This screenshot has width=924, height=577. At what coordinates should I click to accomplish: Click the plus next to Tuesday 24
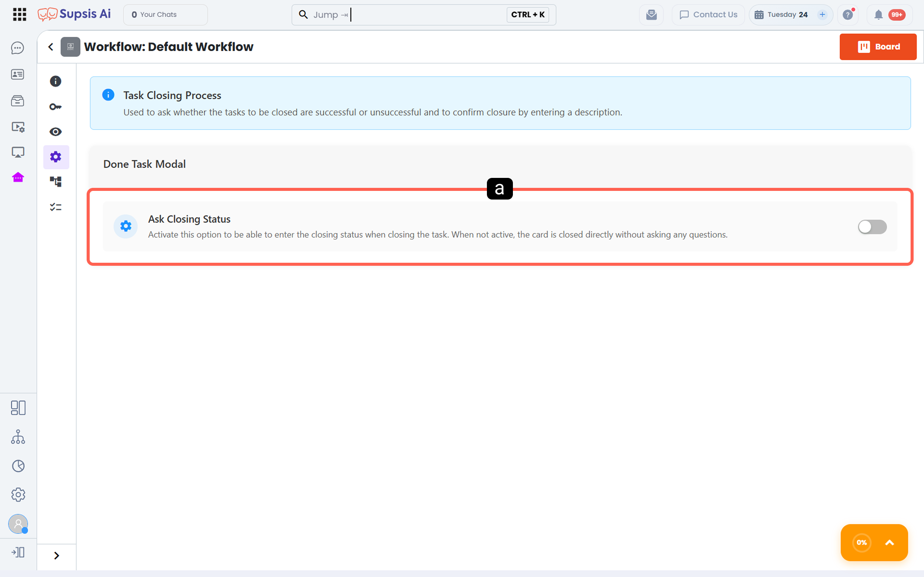[822, 15]
